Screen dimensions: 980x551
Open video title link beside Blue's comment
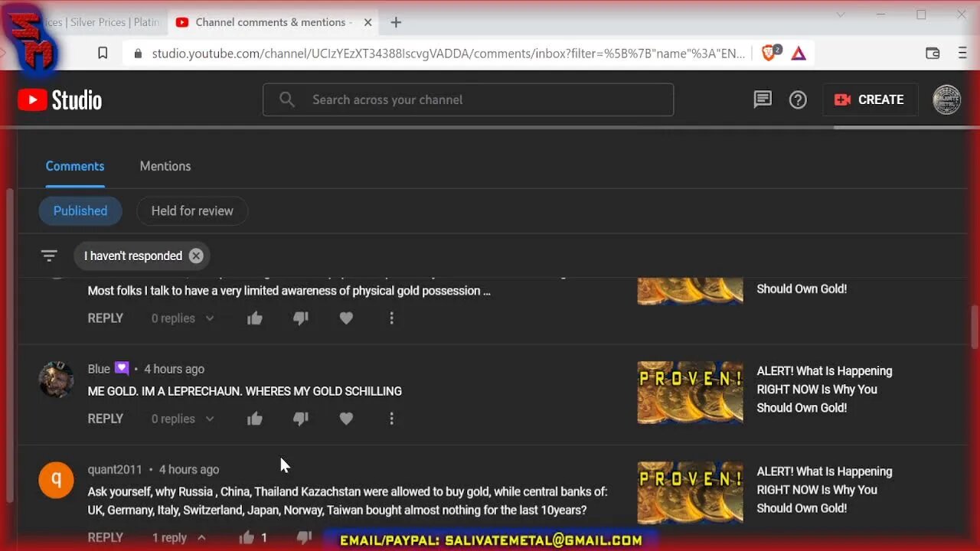pos(825,390)
